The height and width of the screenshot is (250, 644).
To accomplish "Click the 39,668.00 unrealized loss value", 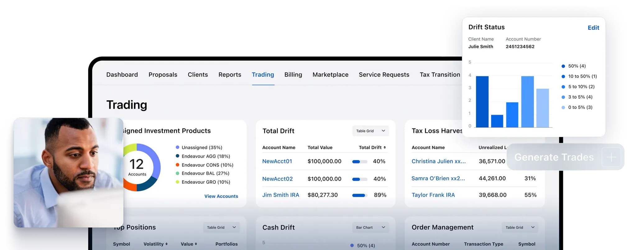I will 493,195.
